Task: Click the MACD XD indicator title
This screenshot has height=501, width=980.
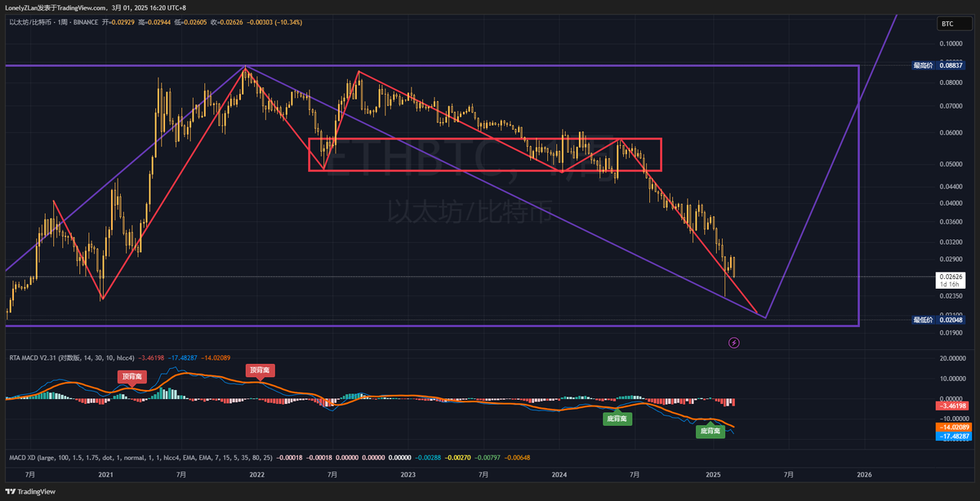Action: (x=21, y=458)
